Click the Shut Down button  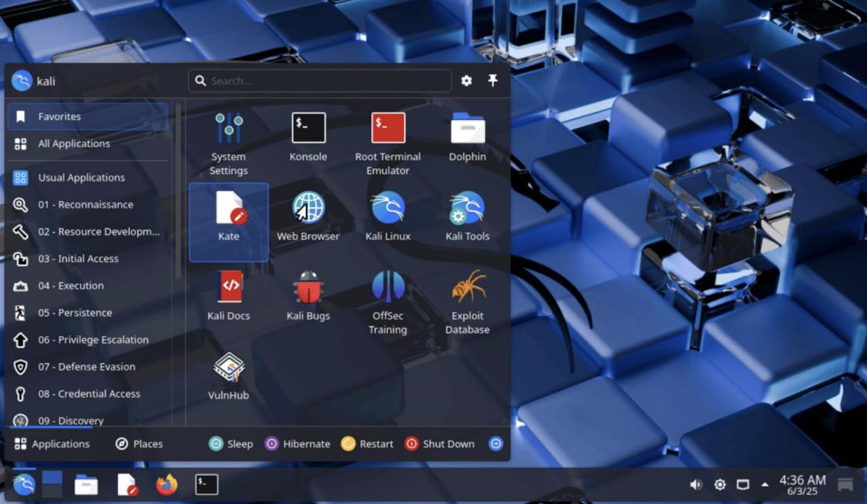[440, 444]
